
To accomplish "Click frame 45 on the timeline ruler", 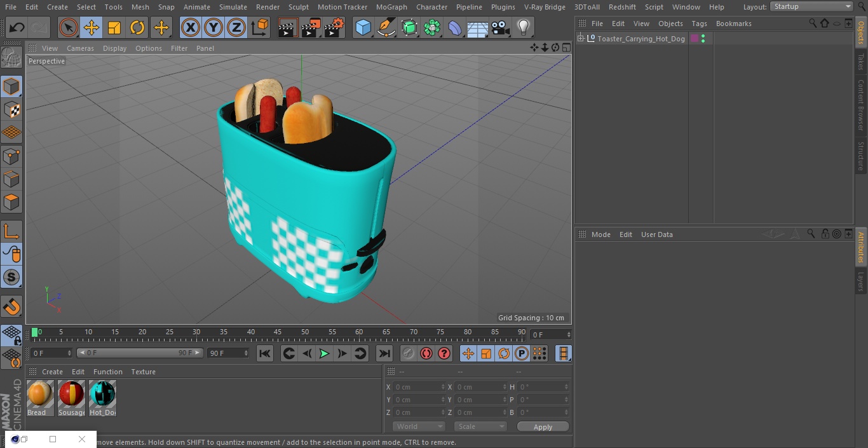I will (x=278, y=332).
